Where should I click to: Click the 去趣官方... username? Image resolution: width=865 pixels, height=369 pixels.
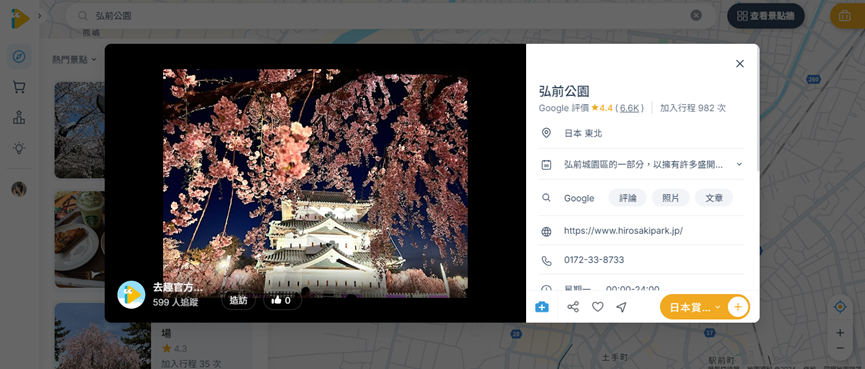click(178, 287)
